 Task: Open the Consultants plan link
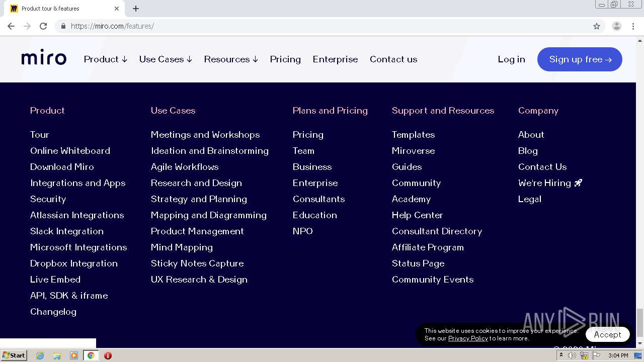(318, 199)
